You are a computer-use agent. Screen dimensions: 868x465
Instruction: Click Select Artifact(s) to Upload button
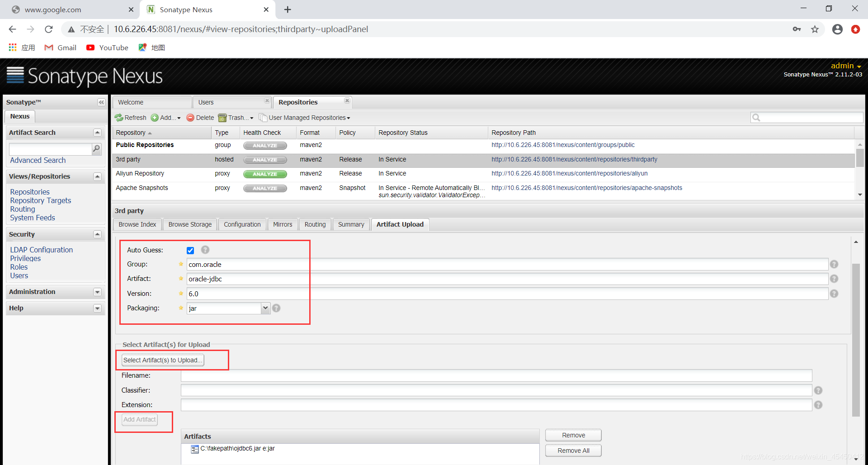[163, 360]
